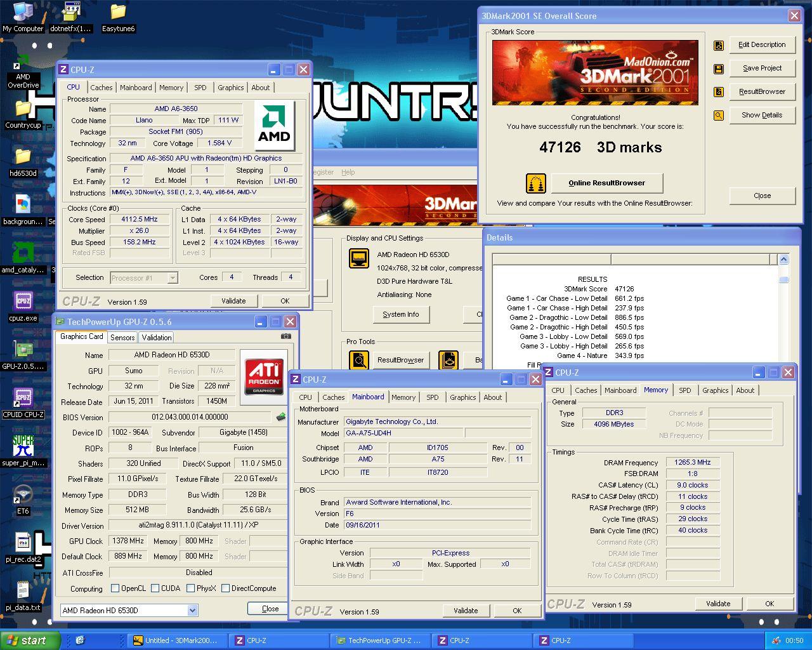Open About tab in memory CPU-Z window

745,390
